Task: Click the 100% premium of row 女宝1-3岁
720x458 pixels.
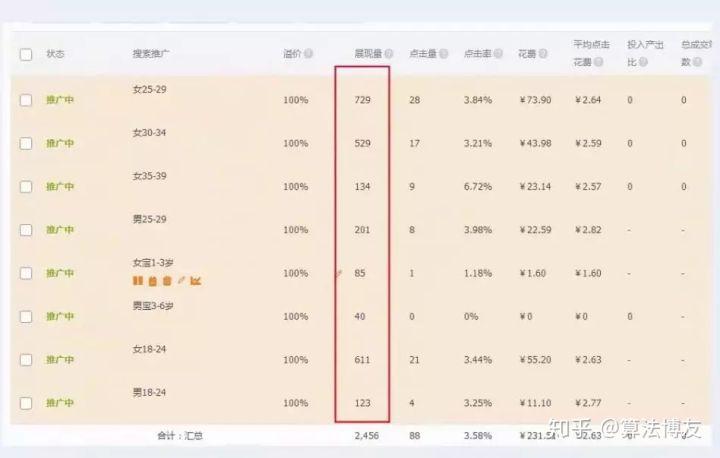Action: tap(296, 273)
